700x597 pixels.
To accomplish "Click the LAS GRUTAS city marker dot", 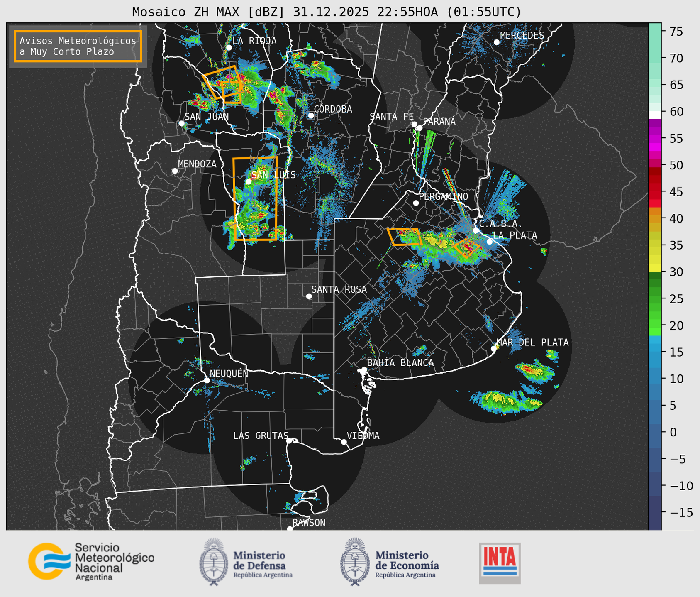I will click(x=289, y=441).
